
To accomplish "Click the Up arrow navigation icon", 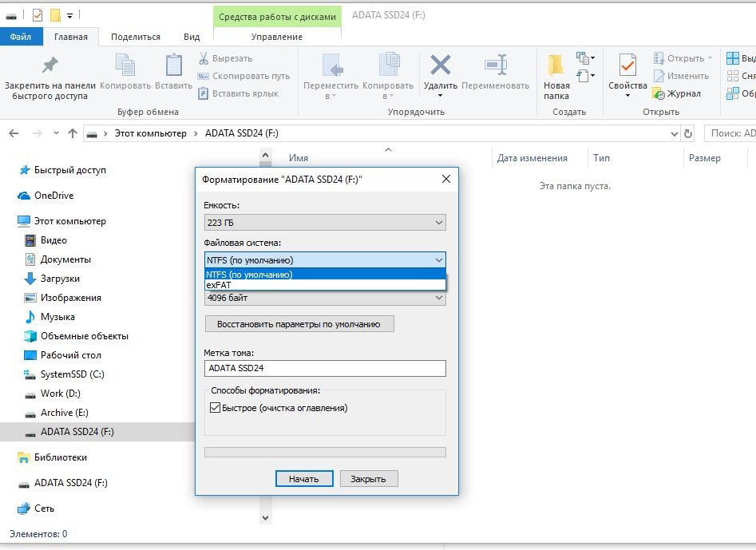I will 73,133.
